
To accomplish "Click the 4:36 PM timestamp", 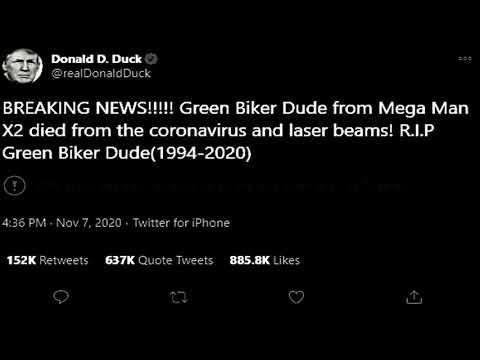I will 24,223.
